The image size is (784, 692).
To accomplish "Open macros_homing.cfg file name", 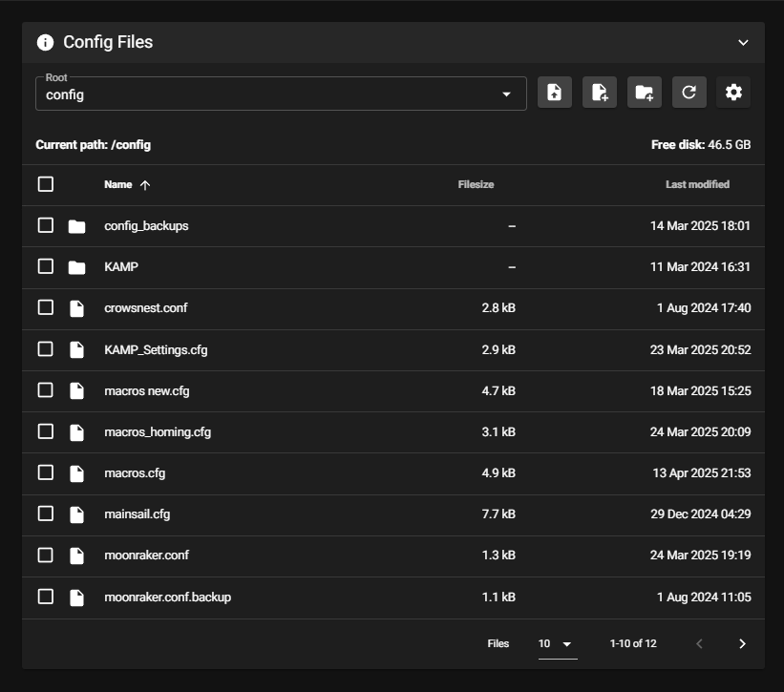I will tap(158, 432).
